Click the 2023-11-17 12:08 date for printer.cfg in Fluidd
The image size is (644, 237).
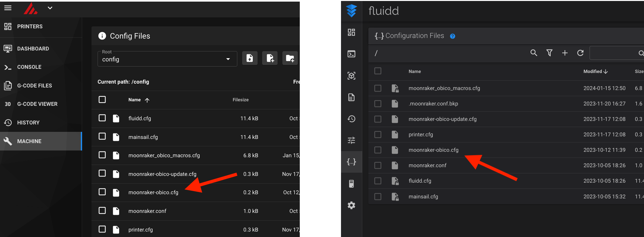(x=604, y=134)
